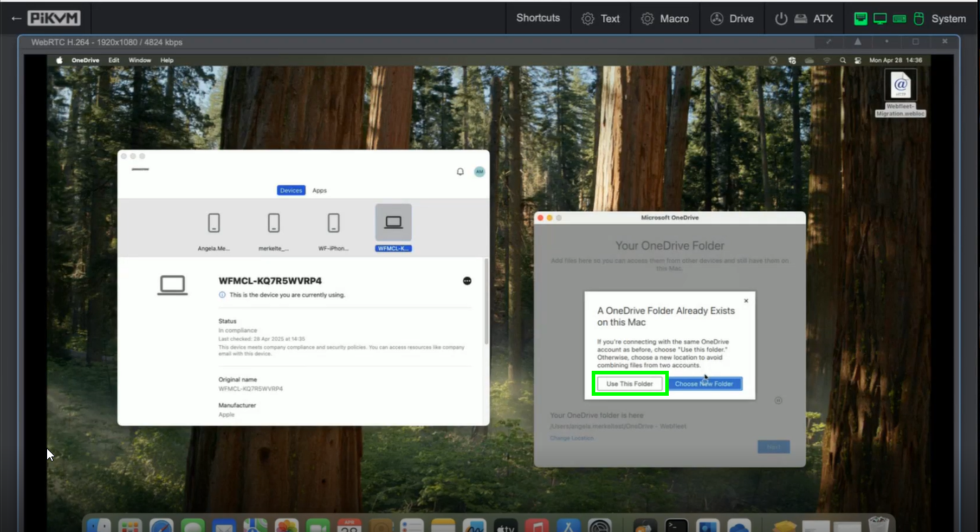Open the Trash in the Dock
This screenshot has height=532, width=980.
879,524
